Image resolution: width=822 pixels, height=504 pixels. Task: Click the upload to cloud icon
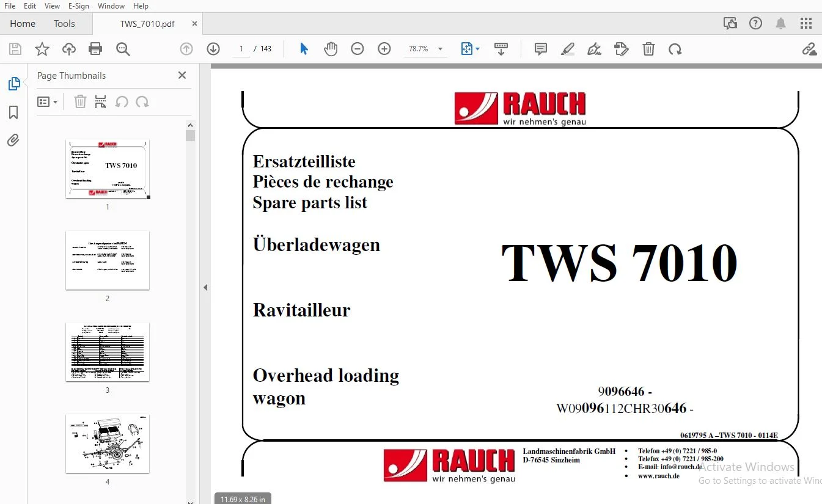69,49
